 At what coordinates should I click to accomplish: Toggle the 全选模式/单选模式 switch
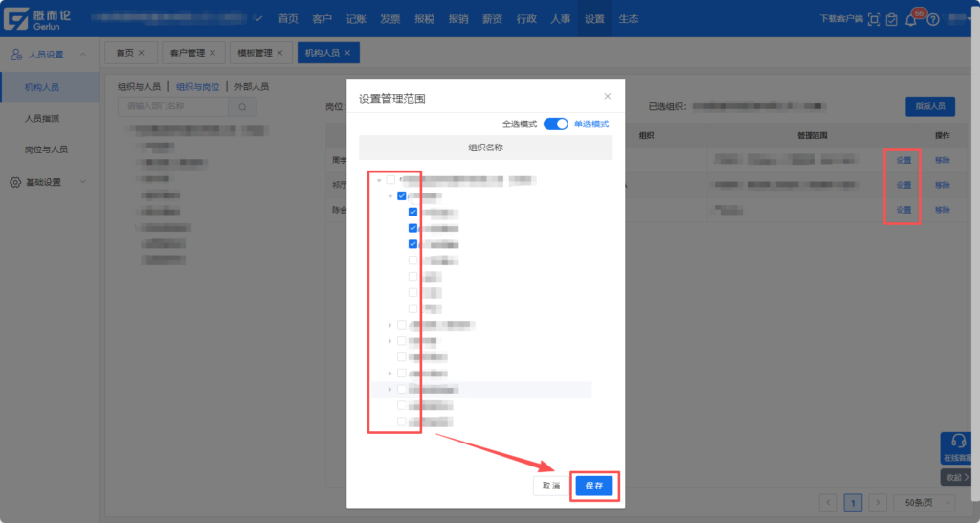click(x=556, y=124)
